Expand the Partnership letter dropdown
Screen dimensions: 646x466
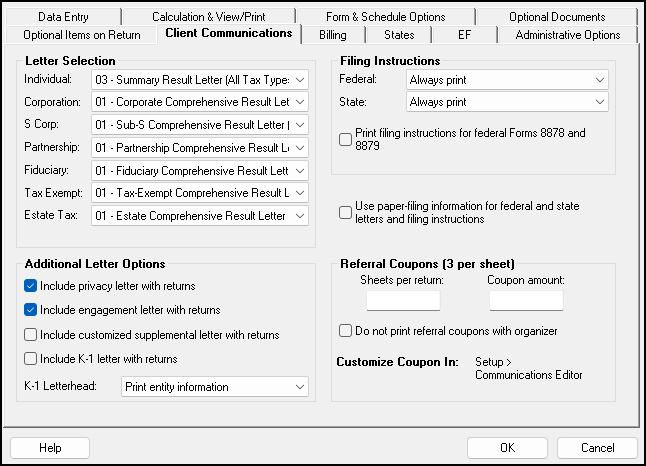[x=200, y=148]
